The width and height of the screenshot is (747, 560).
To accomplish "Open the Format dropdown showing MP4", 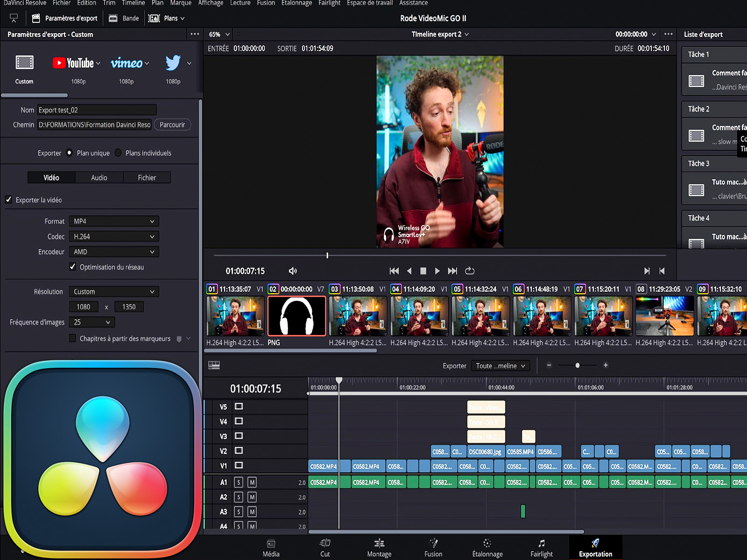I will [x=114, y=221].
